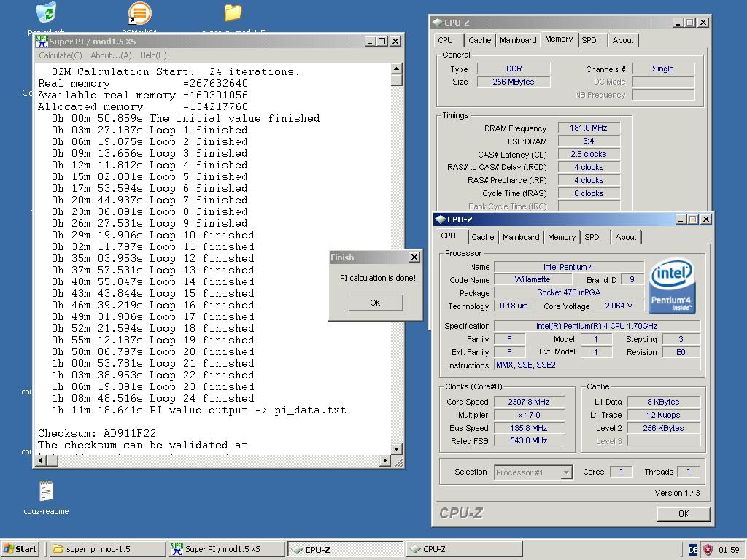Click Super PI vertical scrollbar up arrow
Viewport: 747px width, 560px height.
pos(396,69)
